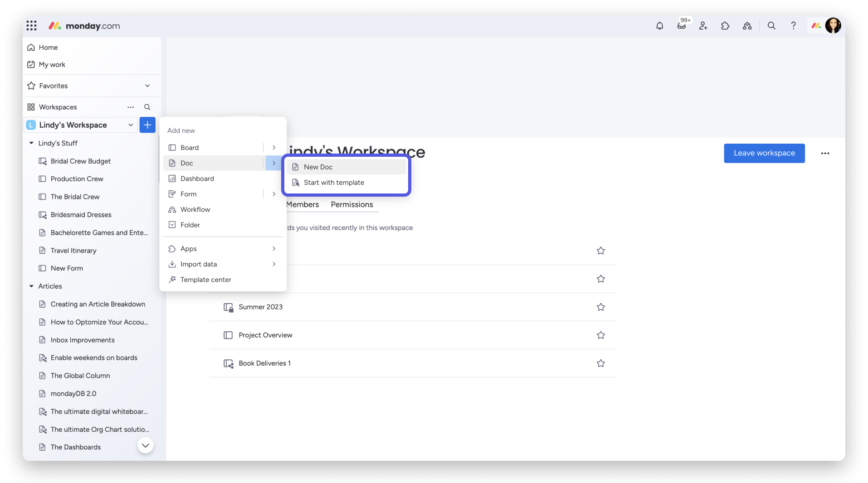Image resolution: width=868 pixels, height=483 pixels.
Task: Star the Project Overview board
Action: pos(600,335)
